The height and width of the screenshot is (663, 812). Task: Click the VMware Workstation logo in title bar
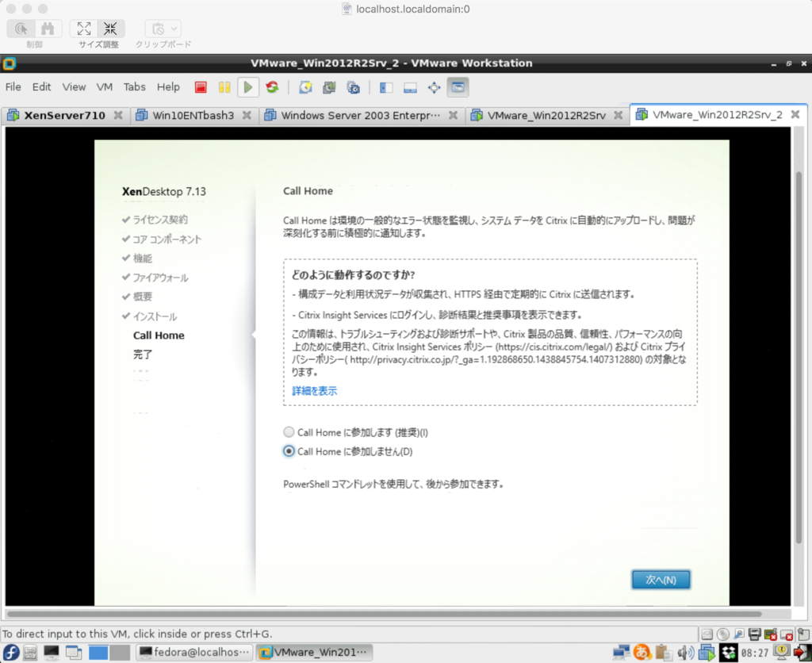[10, 63]
